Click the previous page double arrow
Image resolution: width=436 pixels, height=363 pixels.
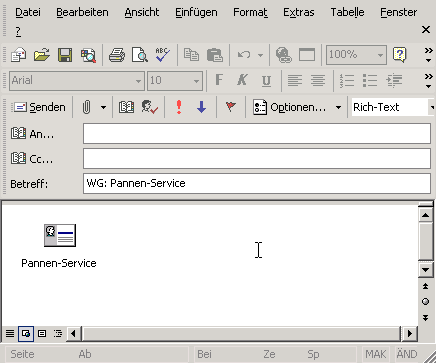(426, 286)
